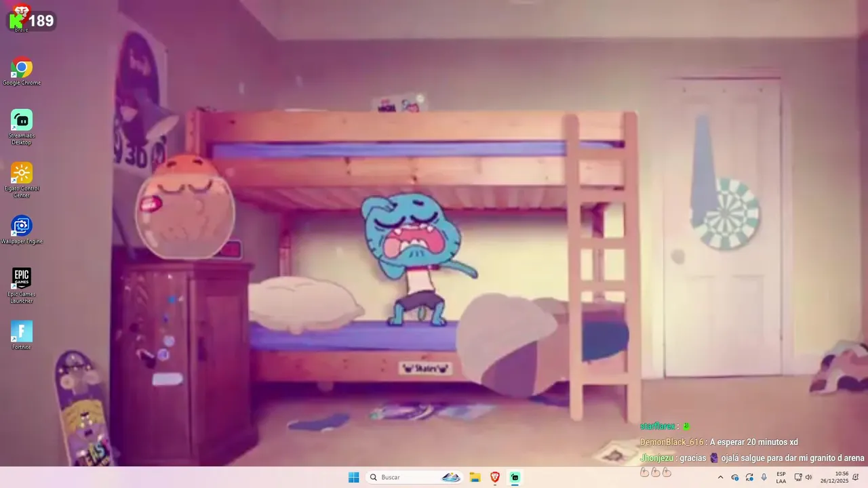
Task: Click the Buscar search box
Action: [415, 477]
